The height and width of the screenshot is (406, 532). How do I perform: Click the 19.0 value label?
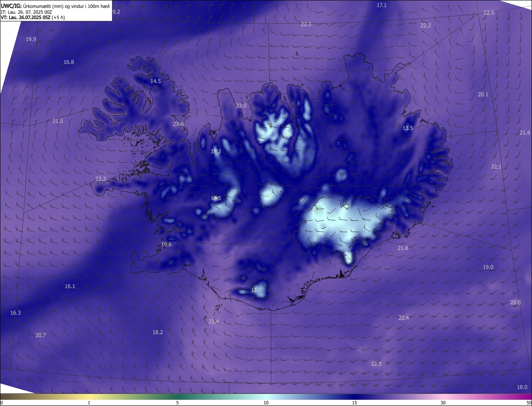tap(488, 267)
